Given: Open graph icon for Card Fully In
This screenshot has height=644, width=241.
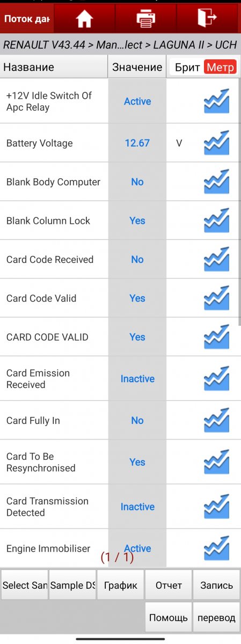Looking at the screenshot, I should point(216,421).
